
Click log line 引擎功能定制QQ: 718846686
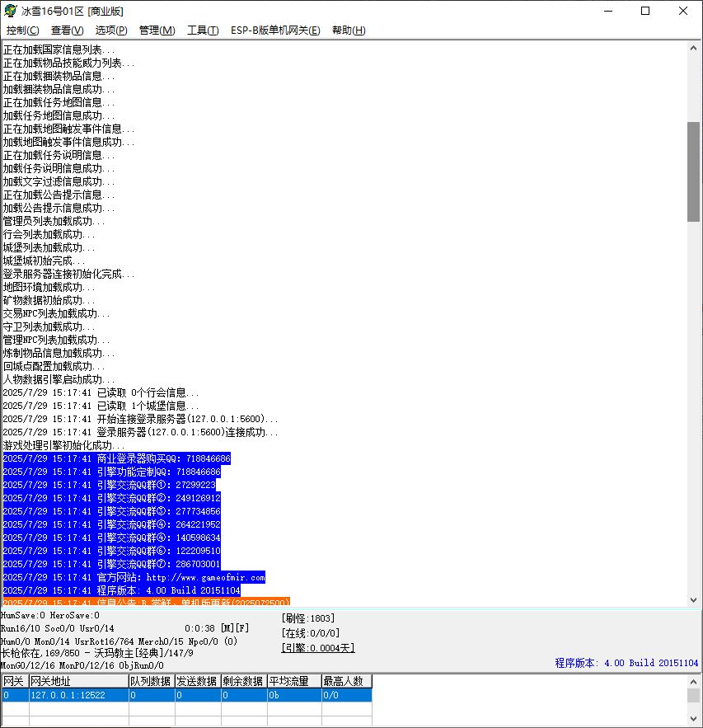pyautogui.click(x=112, y=472)
